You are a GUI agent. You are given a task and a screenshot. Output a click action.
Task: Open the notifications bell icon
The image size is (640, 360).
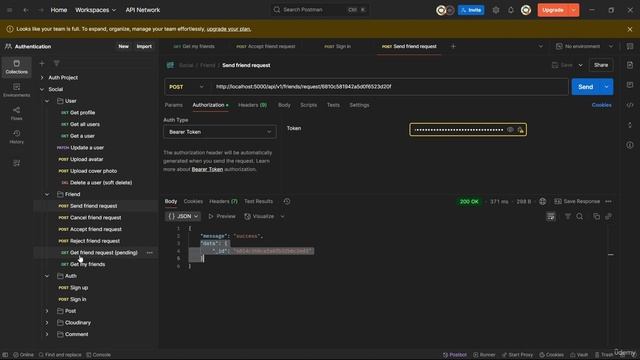coord(511,10)
